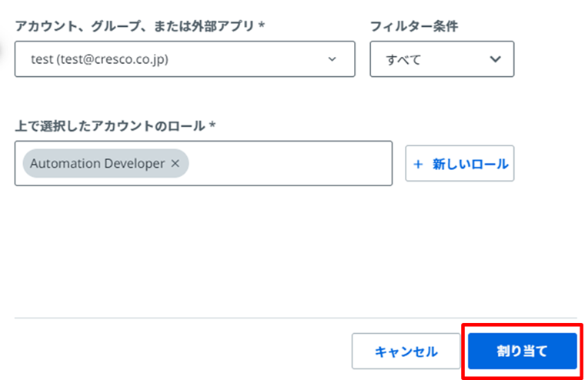588x380 pixels.
Task: Click the required asterisk after 外部アプリ
Action: (262, 25)
